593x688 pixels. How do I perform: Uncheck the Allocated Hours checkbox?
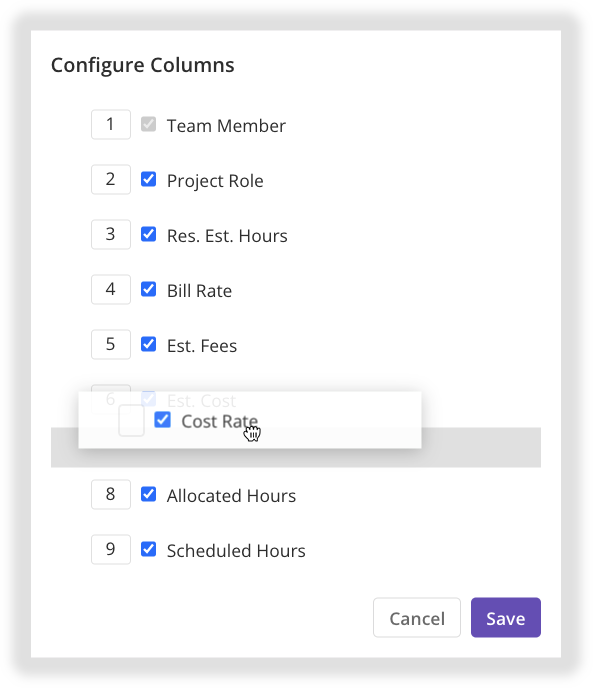coord(148,494)
